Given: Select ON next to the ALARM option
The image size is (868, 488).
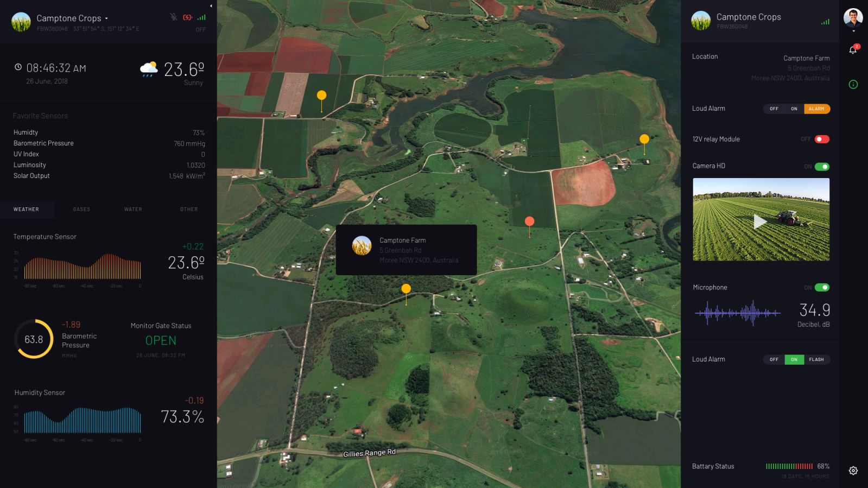Looking at the screenshot, I should click(794, 109).
